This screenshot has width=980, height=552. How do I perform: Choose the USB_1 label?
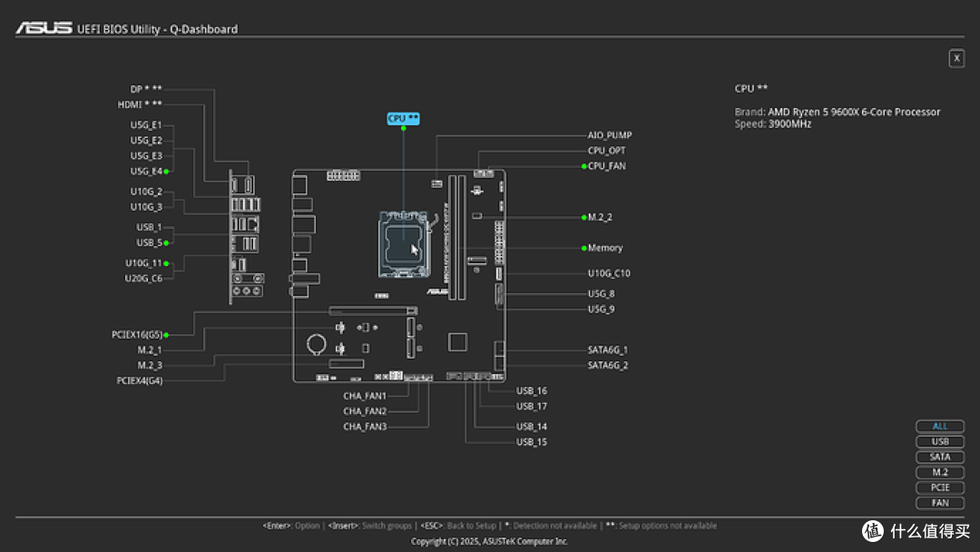(149, 227)
